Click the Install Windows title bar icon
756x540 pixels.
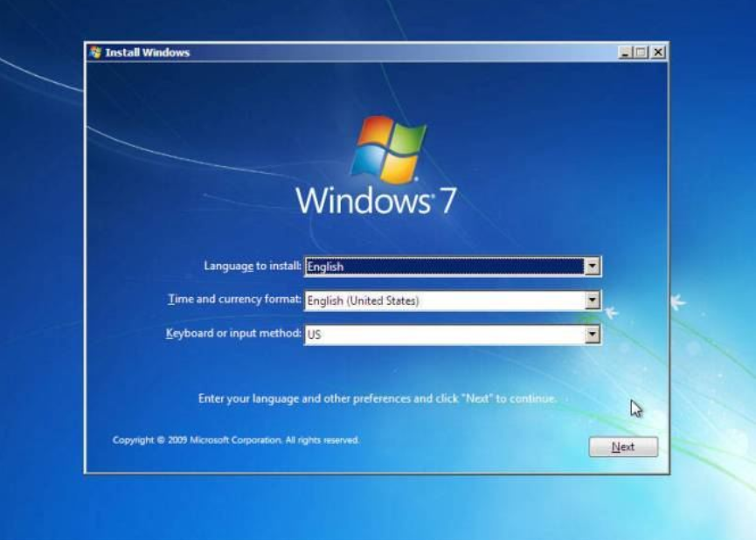pyautogui.click(x=95, y=52)
